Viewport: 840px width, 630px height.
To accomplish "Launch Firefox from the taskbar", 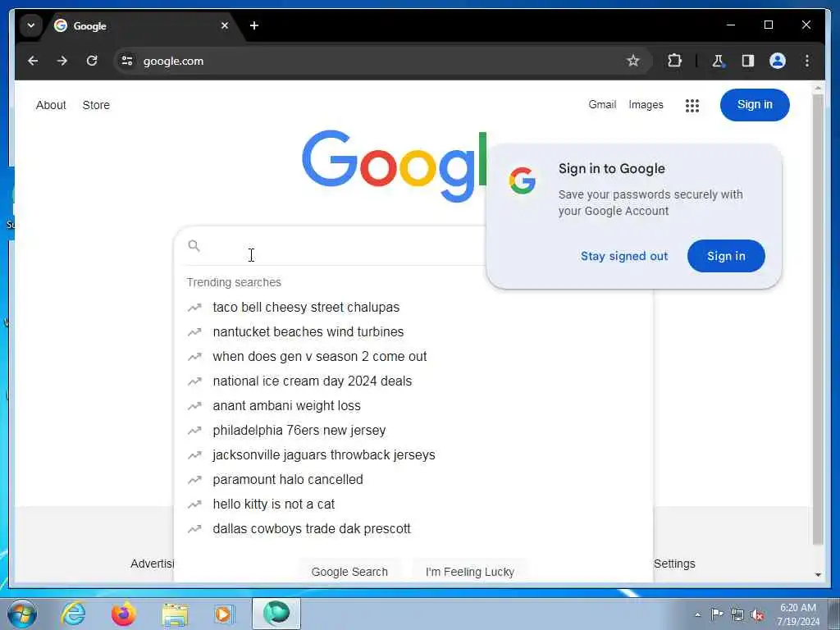I will (x=124, y=614).
